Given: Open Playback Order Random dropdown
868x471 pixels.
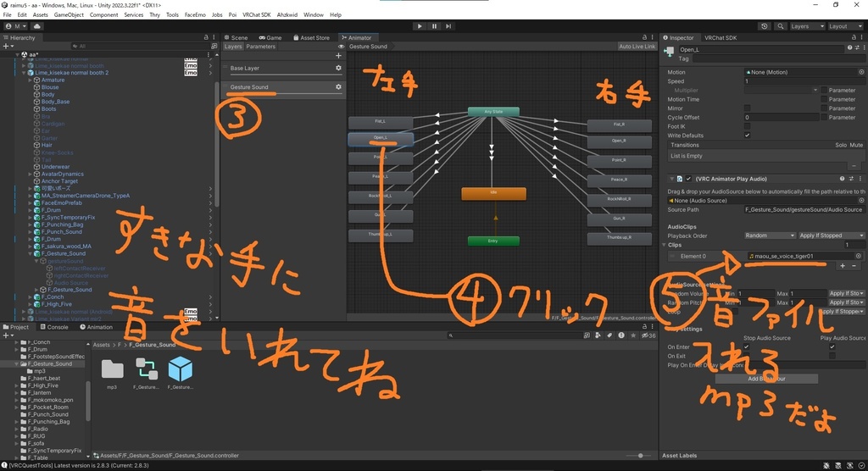Looking at the screenshot, I should coord(770,235).
